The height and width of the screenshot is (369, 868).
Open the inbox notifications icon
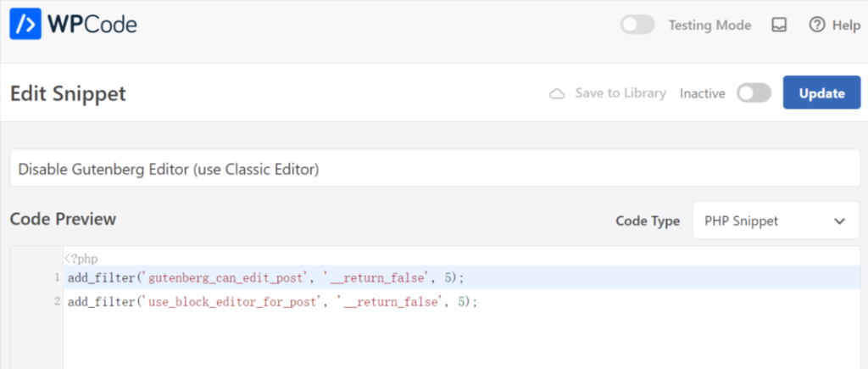click(x=780, y=25)
